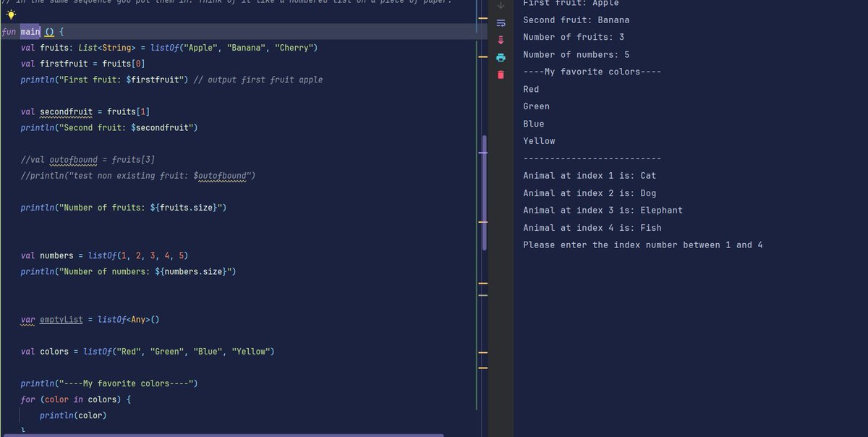Screen dimensions: 868x437
Task: Click console output 'Blue'
Action: pyautogui.click(x=534, y=124)
